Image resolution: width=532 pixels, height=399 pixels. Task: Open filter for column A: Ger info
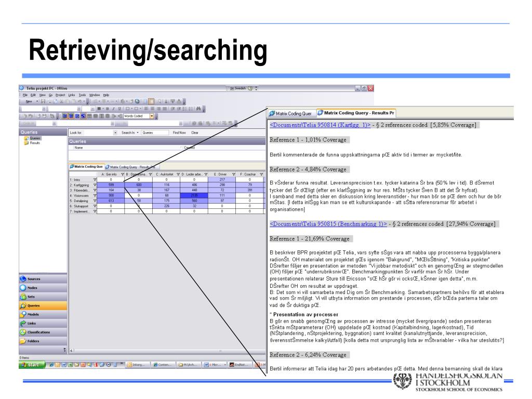(123, 175)
